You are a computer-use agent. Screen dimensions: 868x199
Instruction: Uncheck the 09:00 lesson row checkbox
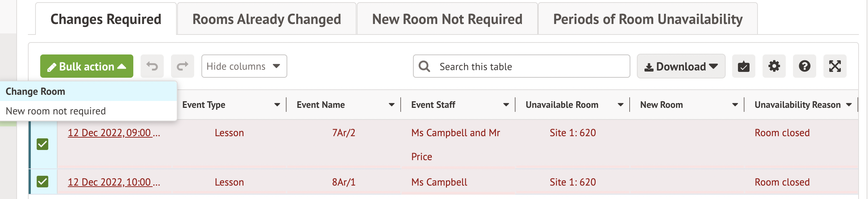click(x=43, y=144)
